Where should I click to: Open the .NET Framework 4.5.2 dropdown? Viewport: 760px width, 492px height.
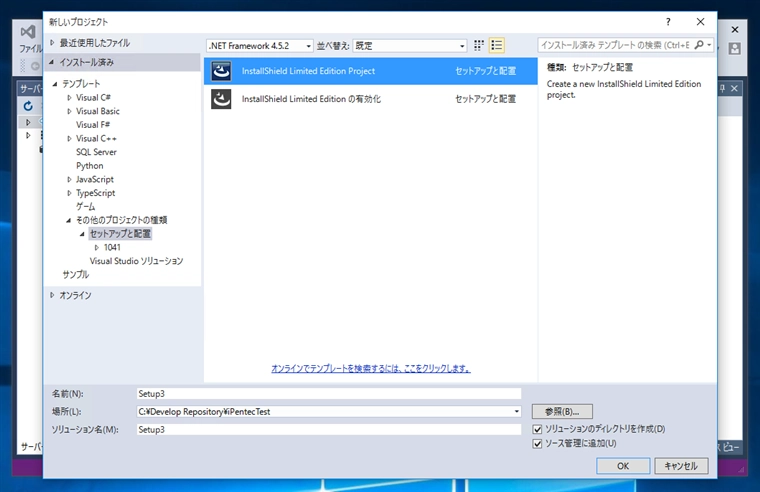tap(260, 46)
